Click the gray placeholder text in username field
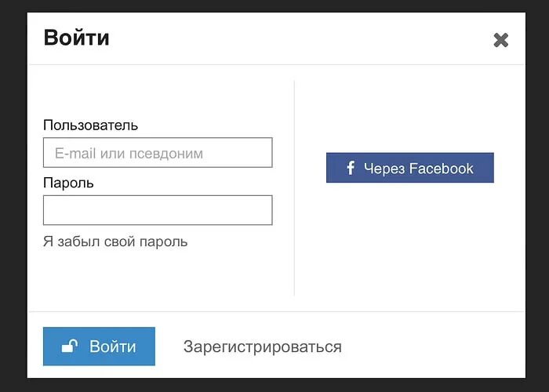549x392 pixels. coord(129,154)
